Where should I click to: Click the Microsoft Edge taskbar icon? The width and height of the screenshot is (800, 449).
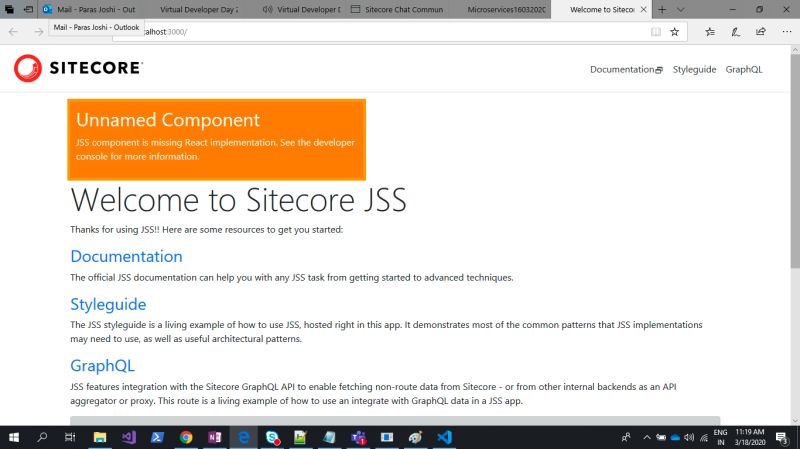(x=244, y=437)
